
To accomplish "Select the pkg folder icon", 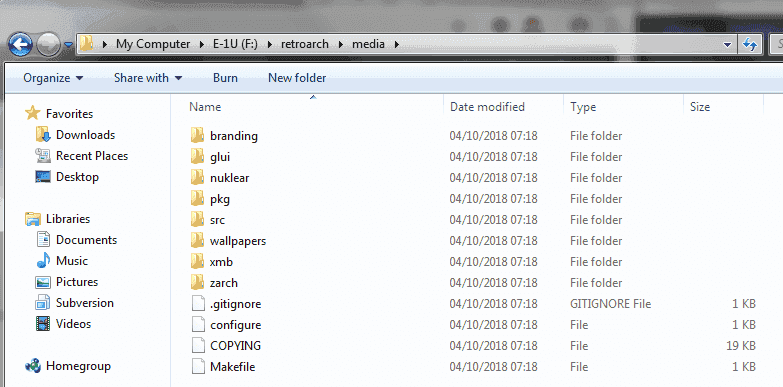I will [198, 199].
